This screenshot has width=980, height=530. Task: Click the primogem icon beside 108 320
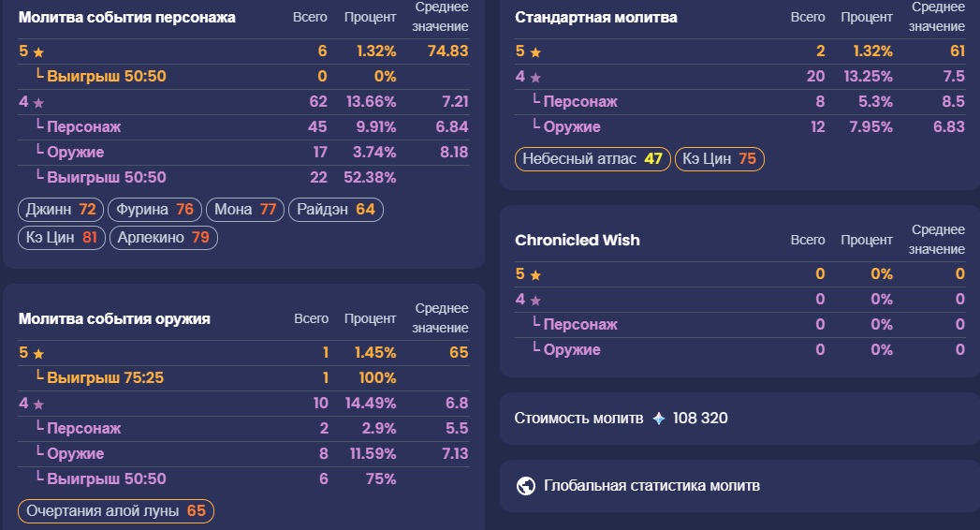658,418
